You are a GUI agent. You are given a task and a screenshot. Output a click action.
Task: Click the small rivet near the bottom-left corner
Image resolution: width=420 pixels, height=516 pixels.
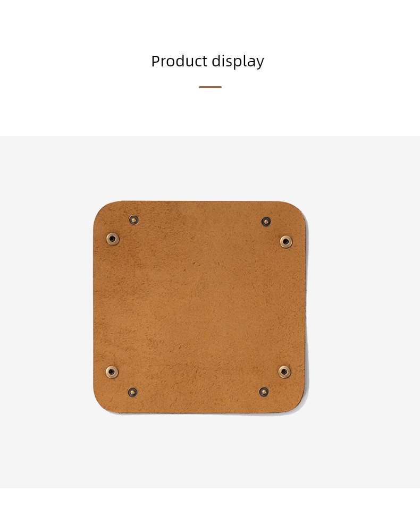coord(133,392)
